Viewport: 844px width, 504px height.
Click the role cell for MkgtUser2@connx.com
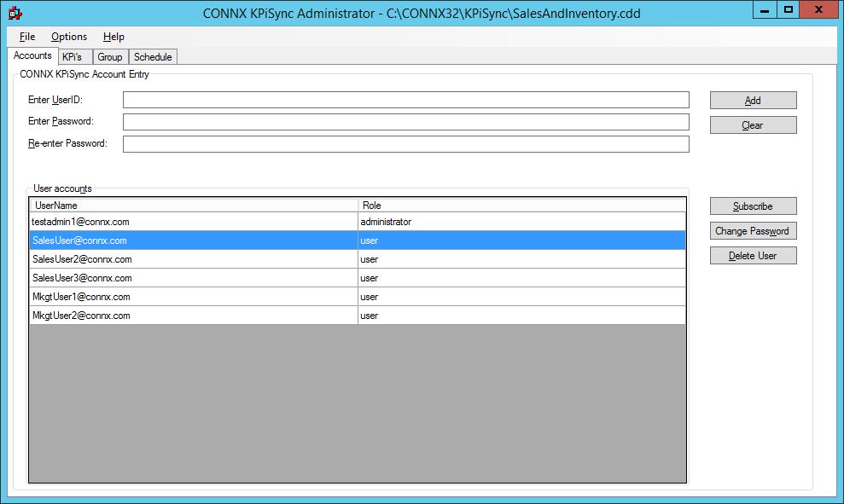coord(521,316)
